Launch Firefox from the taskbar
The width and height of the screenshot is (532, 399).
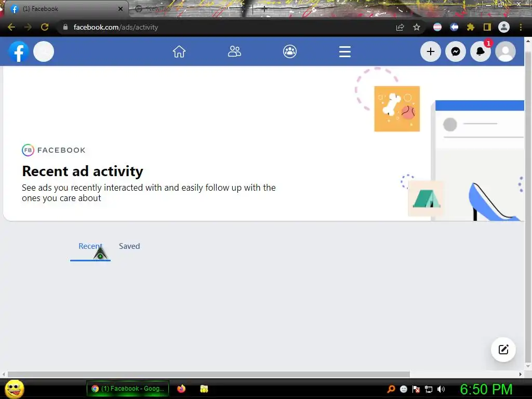pos(181,389)
